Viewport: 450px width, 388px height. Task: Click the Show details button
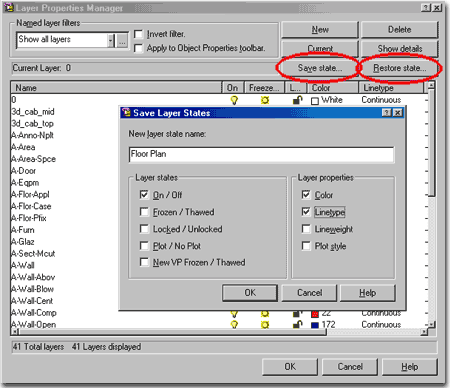[399, 49]
